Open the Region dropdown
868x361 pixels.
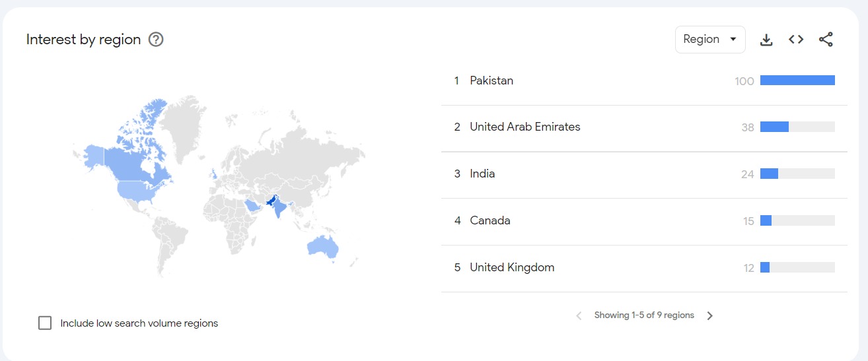click(710, 40)
